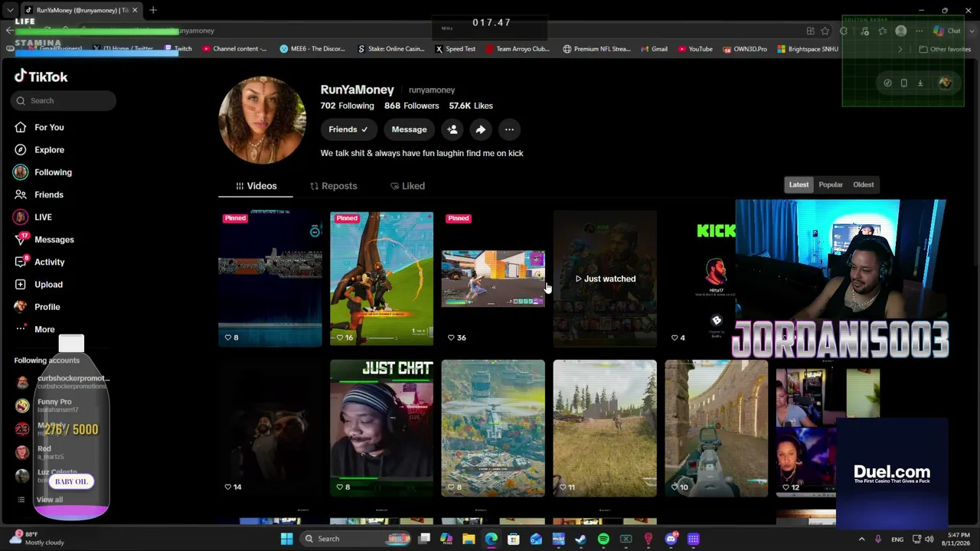Screen dimensions: 980x551
Task: Open the Funny Pro following account
Action: (x=46, y=406)
